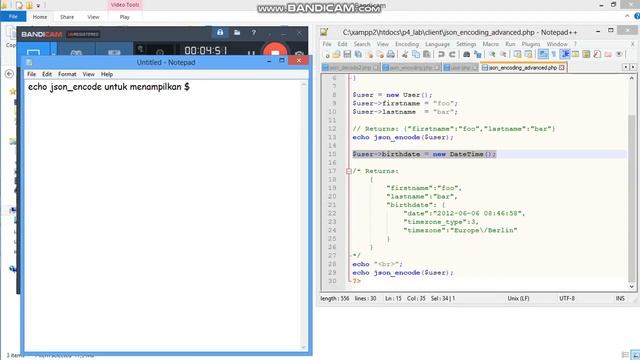
Task: Open Notepad++ Language menu
Action: pos(437,44)
